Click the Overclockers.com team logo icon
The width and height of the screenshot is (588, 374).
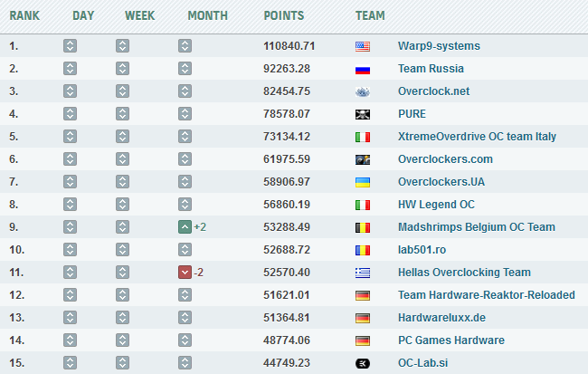[363, 159]
